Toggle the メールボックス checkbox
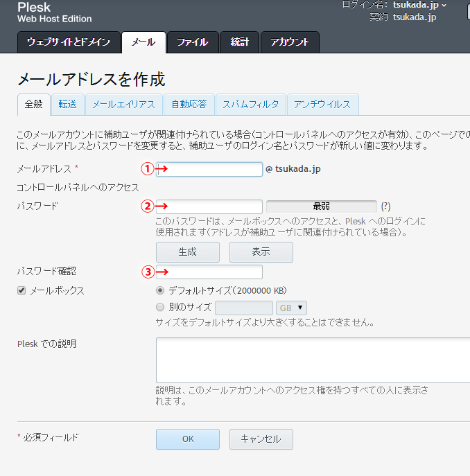This screenshot has width=470, height=476. tap(21, 290)
